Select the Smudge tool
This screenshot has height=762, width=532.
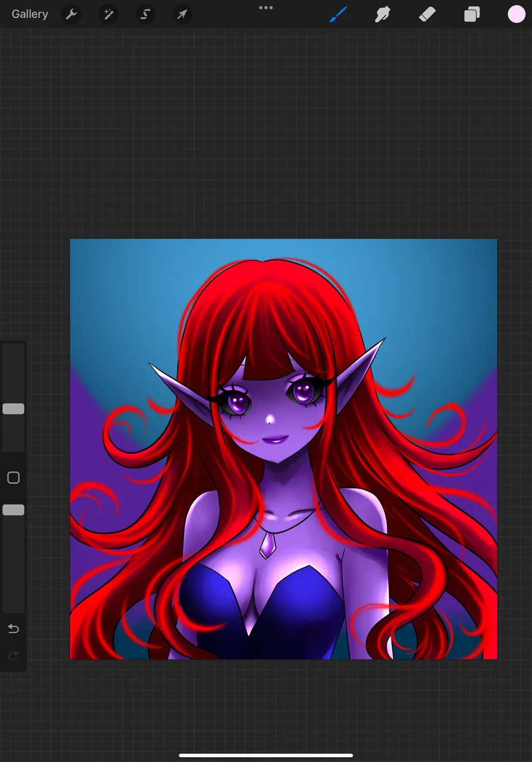tap(383, 14)
